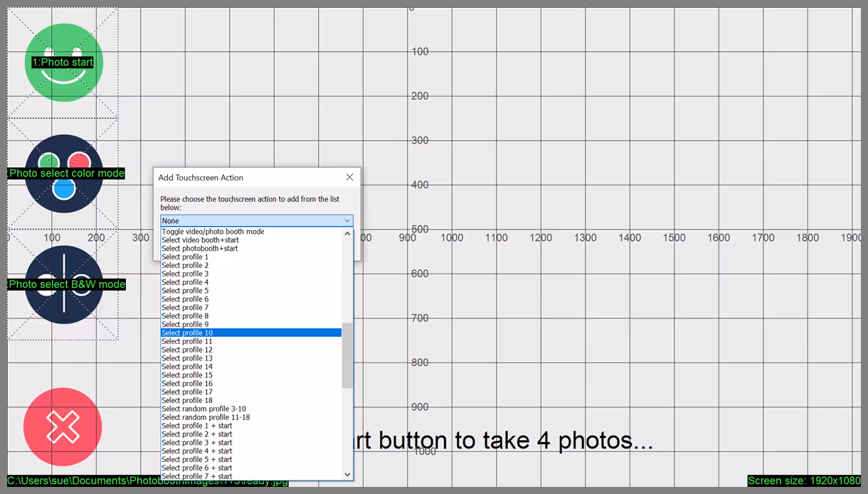Viewport: 868px width, 494px height.
Task: Choose Select profile 1 from list
Action: click(x=251, y=257)
